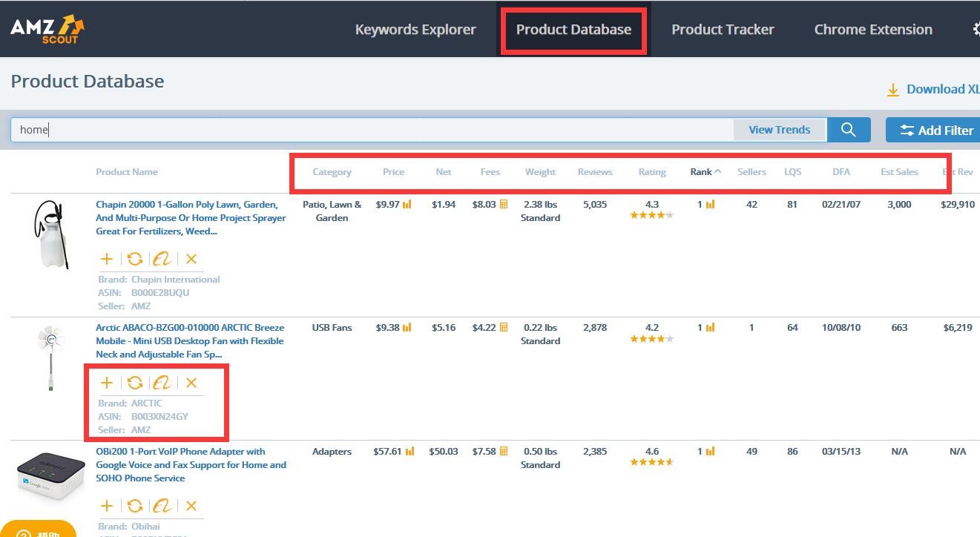Click the search field containing home
Viewport: 980px width, 537px height.
click(x=371, y=130)
